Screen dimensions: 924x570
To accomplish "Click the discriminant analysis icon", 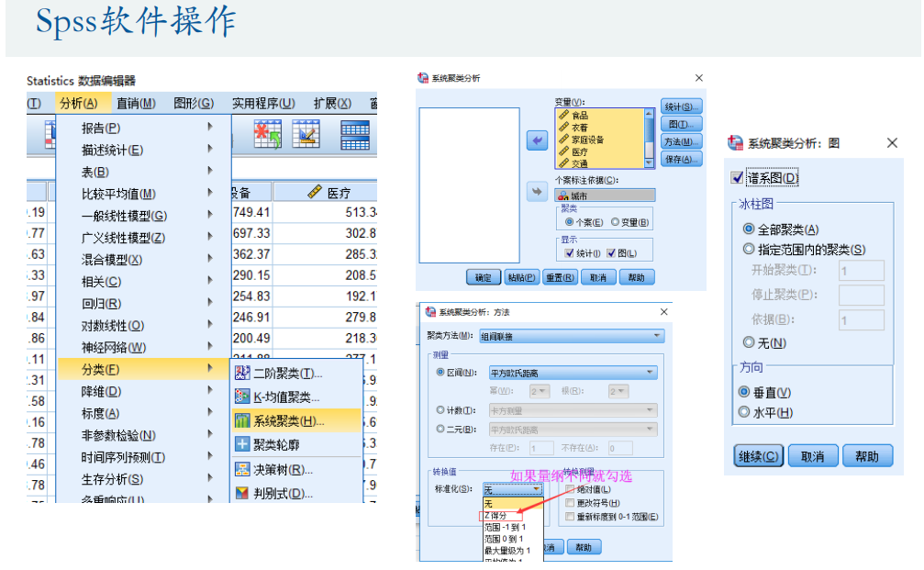I will pos(242,493).
